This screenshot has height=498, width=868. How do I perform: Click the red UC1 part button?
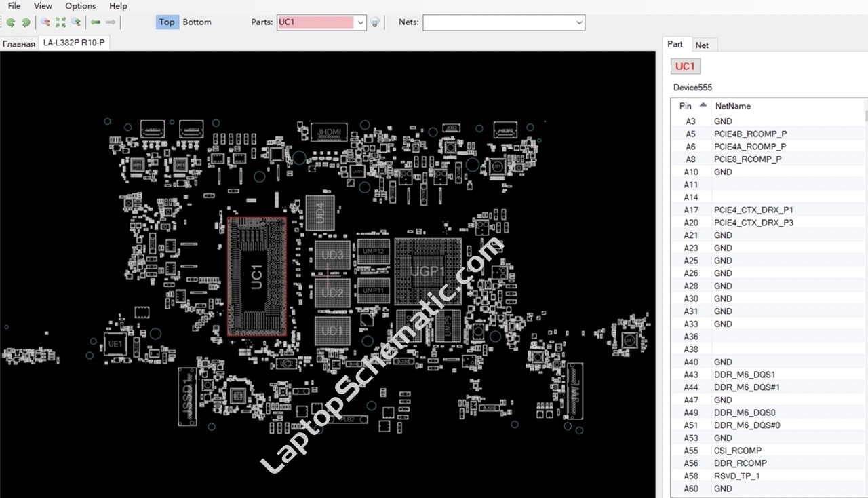coord(686,66)
